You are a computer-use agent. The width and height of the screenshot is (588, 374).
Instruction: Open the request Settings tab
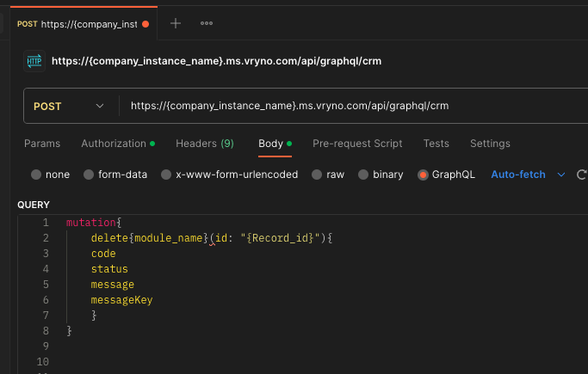(x=490, y=144)
